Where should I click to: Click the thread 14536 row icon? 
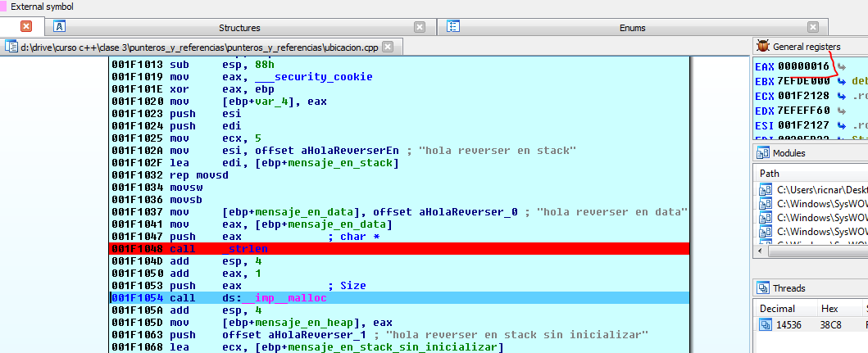(x=766, y=325)
